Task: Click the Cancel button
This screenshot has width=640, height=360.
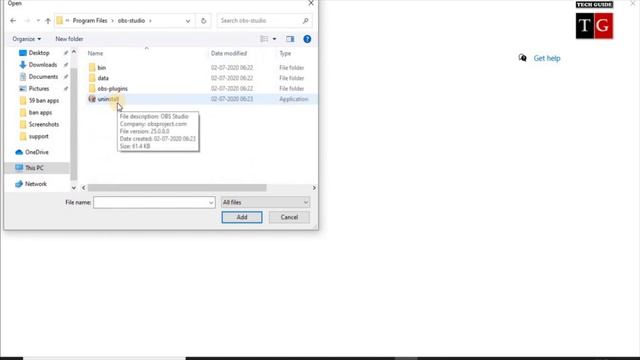Action: [289, 217]
